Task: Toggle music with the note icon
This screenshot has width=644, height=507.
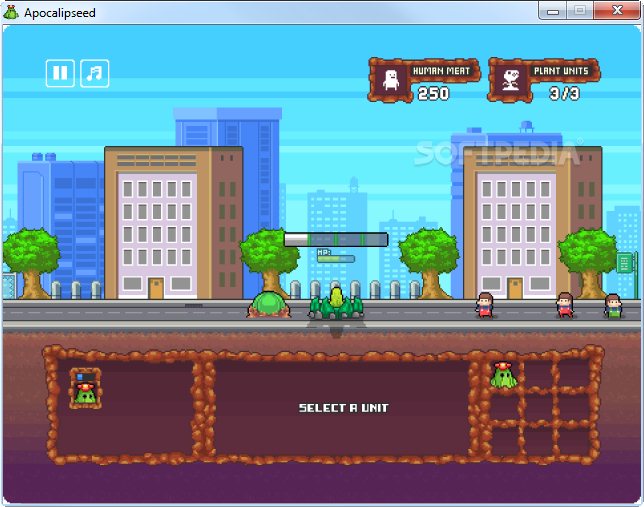Action: 94,73
